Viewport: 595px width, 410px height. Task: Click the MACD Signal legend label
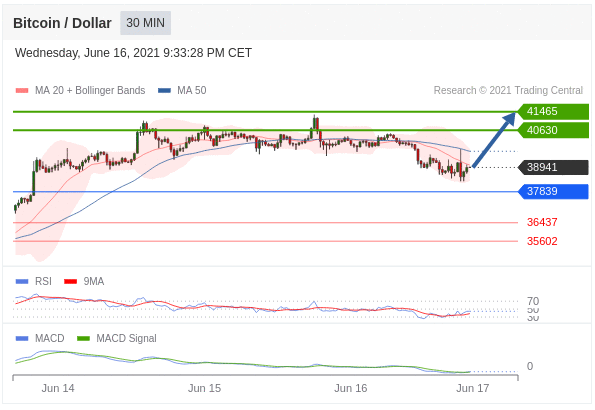point(126,338)
